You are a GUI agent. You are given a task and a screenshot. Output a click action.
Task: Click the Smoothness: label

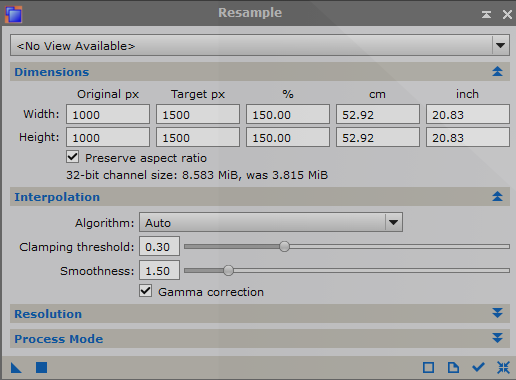[x=97, y=271]
